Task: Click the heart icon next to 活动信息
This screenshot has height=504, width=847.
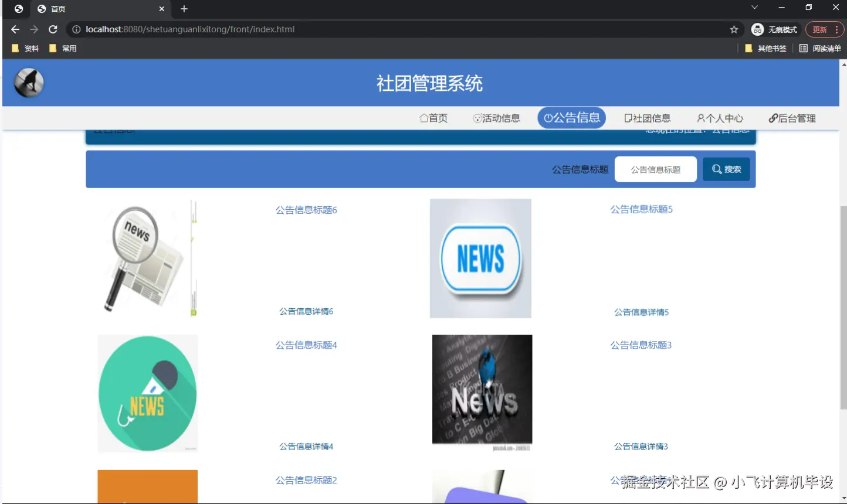Action: [476, 118]
